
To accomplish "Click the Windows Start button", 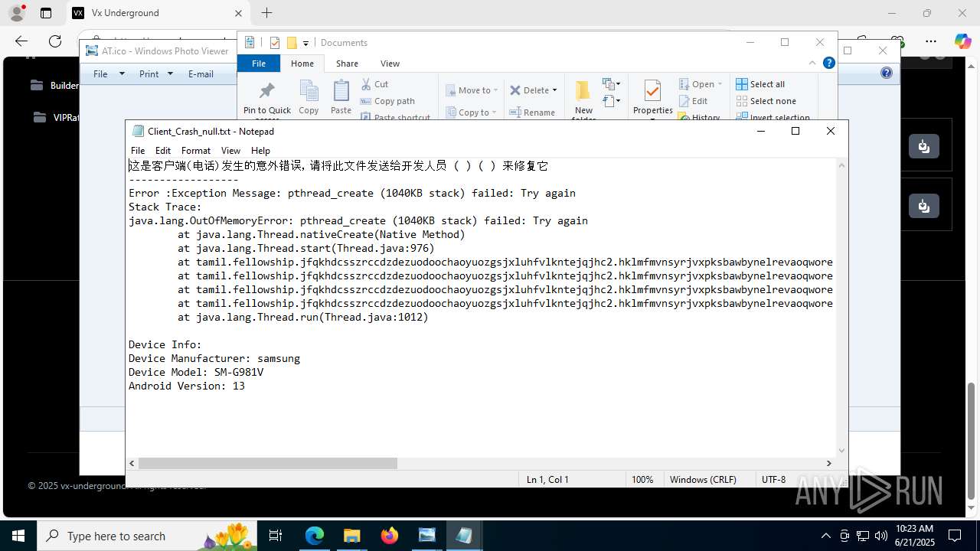I will (18, 536).
